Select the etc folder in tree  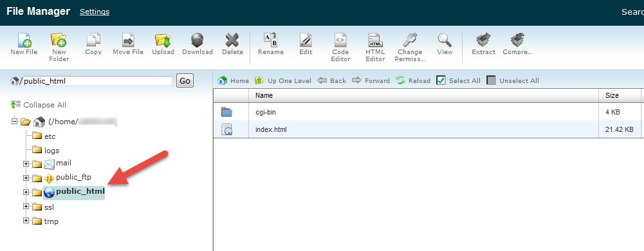point(50,136)
